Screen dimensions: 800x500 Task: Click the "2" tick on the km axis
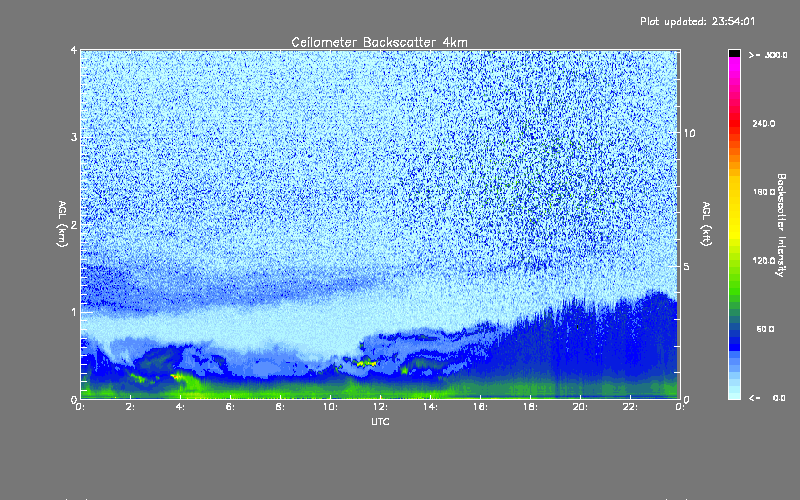[74, 224]
